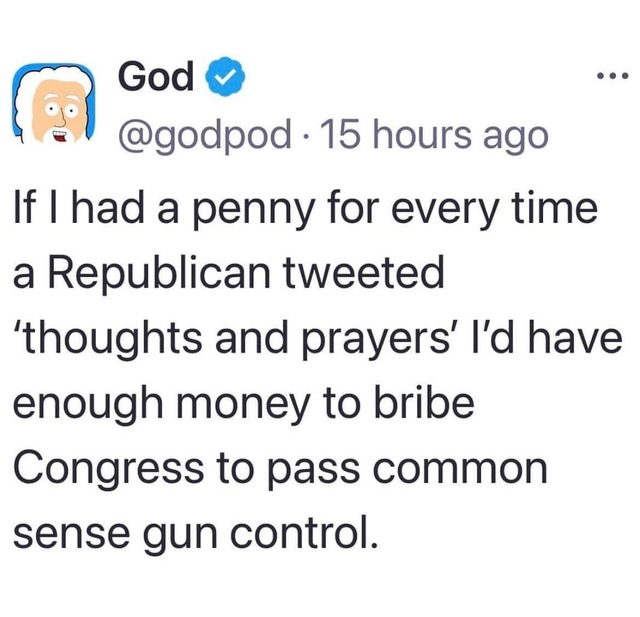Click the word sense in last line
640x617 pixels.
(x=73, y=535)
